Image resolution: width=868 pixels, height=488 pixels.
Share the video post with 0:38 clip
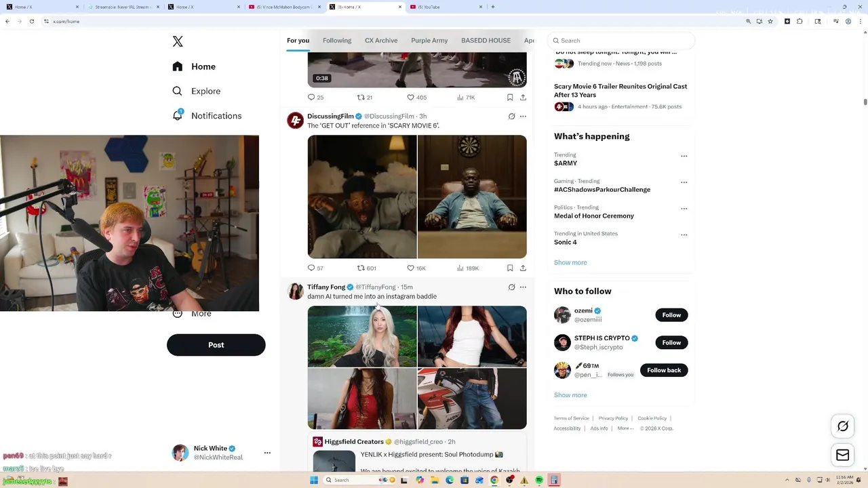tap(523, 98)
